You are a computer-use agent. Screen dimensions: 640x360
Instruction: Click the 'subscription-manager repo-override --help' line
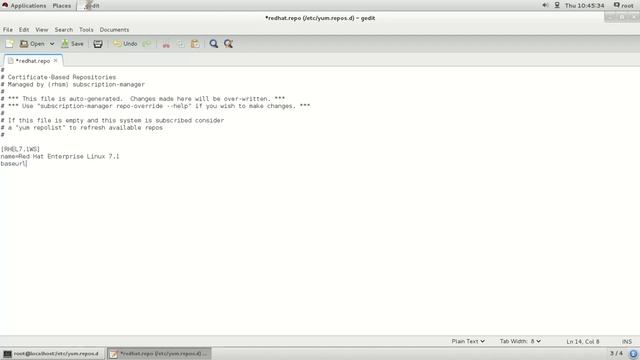pyautogui.click(x=155, y=106)
